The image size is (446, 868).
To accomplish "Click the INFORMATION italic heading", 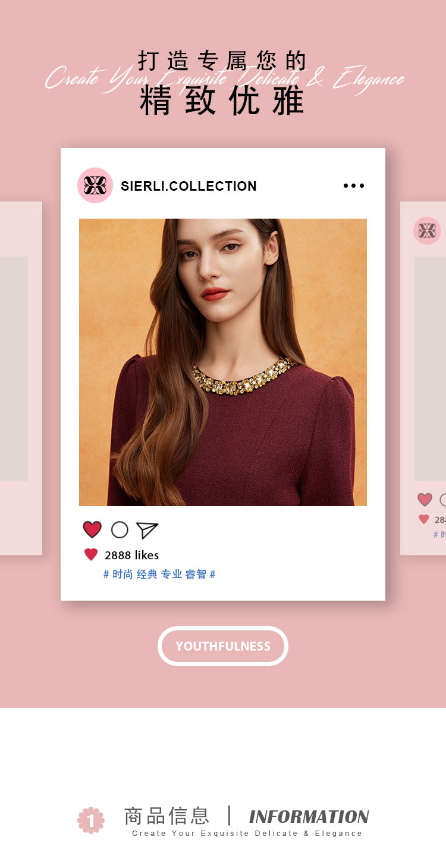I will pyautogui.click(x=309, y=816).
